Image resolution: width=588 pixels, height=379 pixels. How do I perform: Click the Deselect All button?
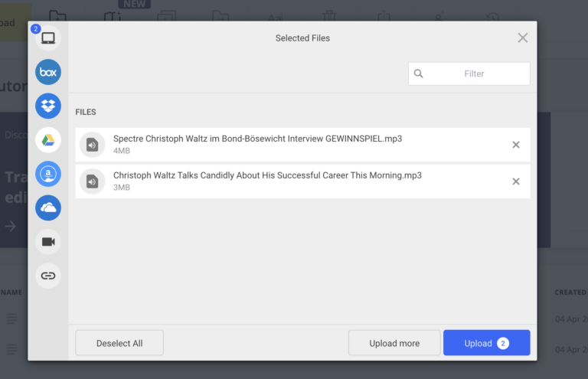[119, 343]
